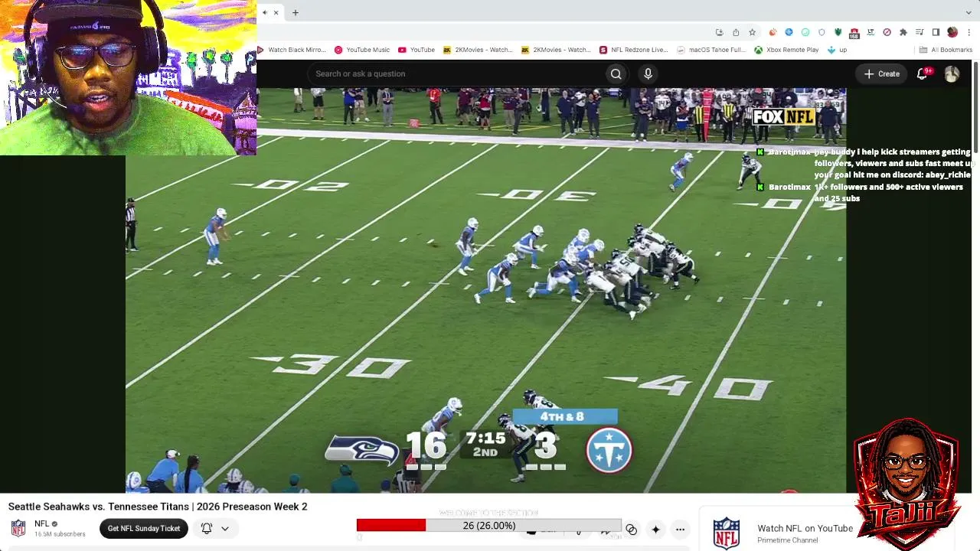Viewport: 980px width, 551px height.
Task: Click the 'Get NFL Sunday Ticket' button
Action: tap(144, 528)
